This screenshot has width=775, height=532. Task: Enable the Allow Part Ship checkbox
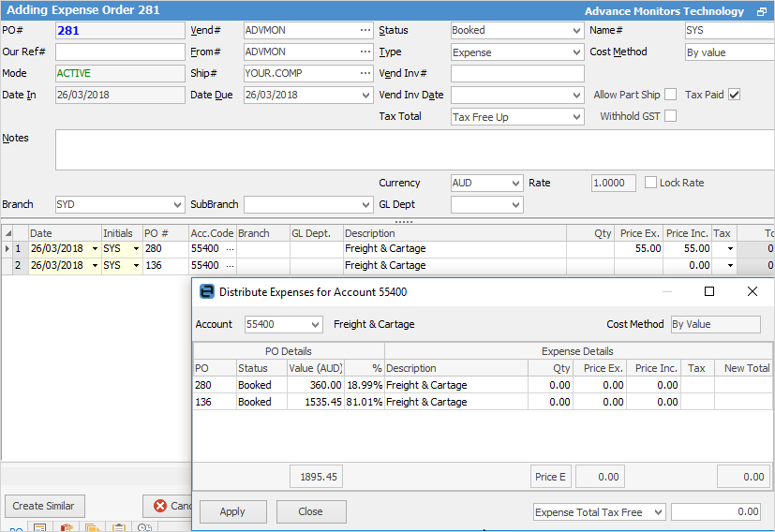click(670, 95)
